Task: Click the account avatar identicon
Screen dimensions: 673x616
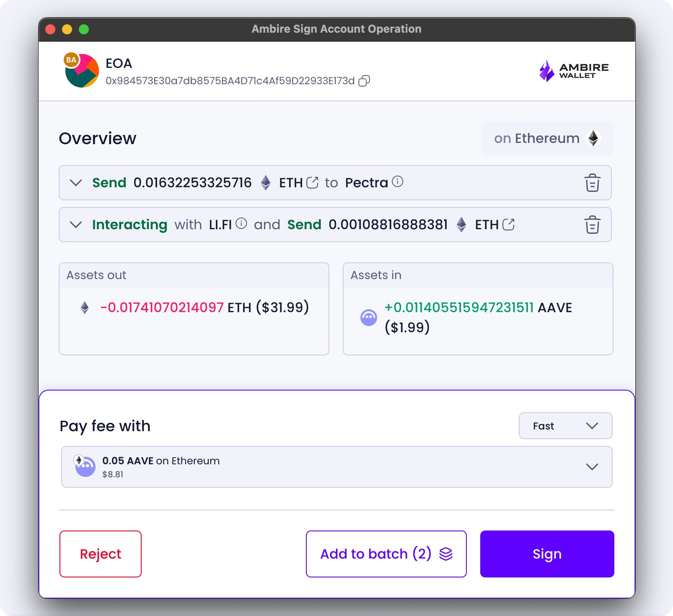Action: click(x=82, y=70)
